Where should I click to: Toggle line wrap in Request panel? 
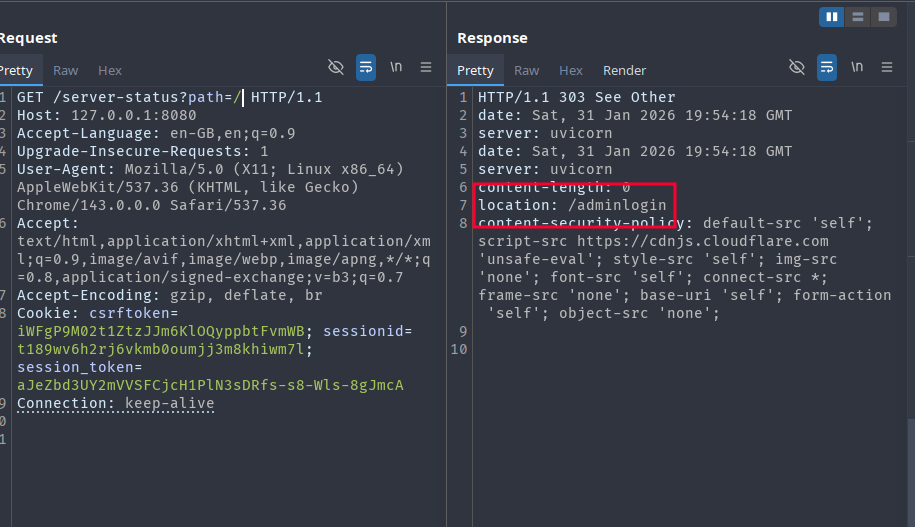click(366, 67)
